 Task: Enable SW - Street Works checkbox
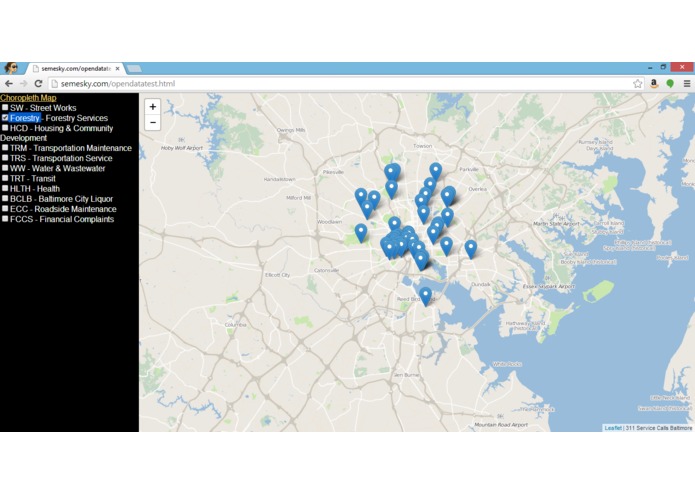click(x=5, y=107)
